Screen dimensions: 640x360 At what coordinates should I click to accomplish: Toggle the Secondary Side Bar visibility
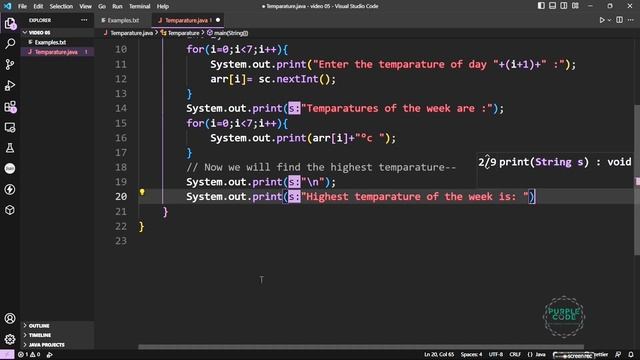pos(564,6)
